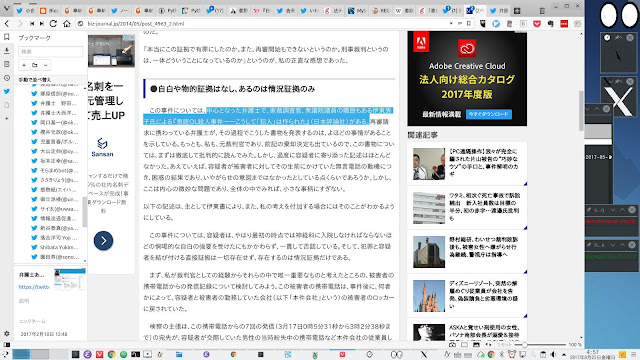Screen dimensions: 640x360
Task: Click the address bar URL field
Action: [x=265, y=24]
